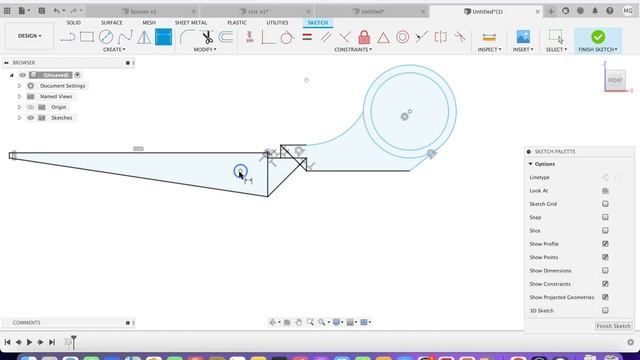Uncheck the Show Points checkbox
This screenshot has width=640, height=360.
(605, 257)
